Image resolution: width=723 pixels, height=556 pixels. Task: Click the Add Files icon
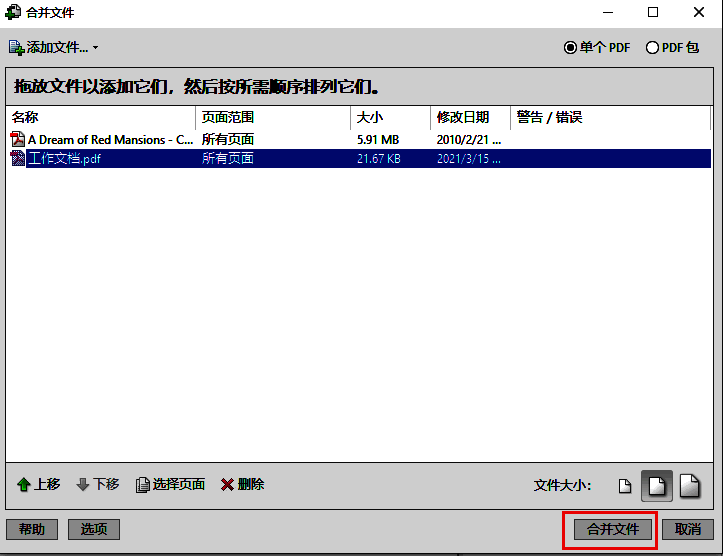(x=16, y=47)
